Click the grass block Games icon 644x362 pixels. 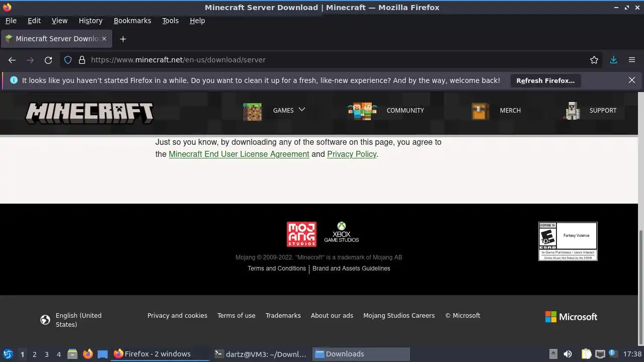(x=252, y=112)
